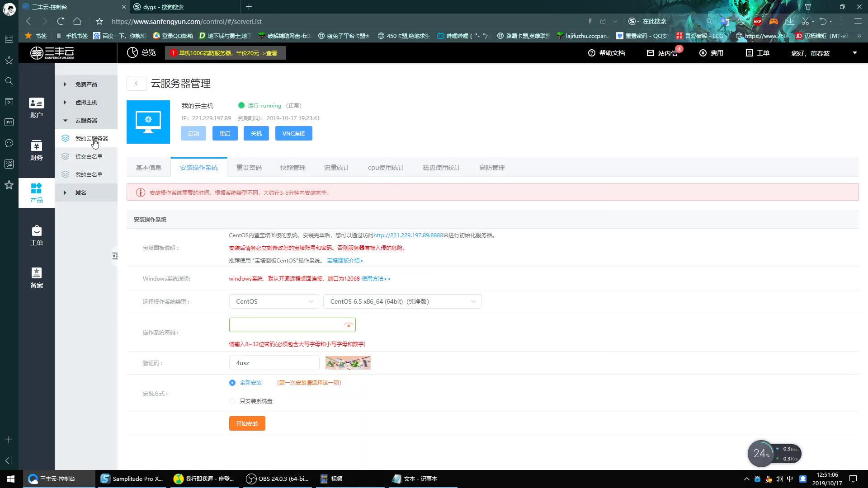Screen dimensions: 868x488
Task: Click the sidebar collapse handle icon
Action: 115,256
